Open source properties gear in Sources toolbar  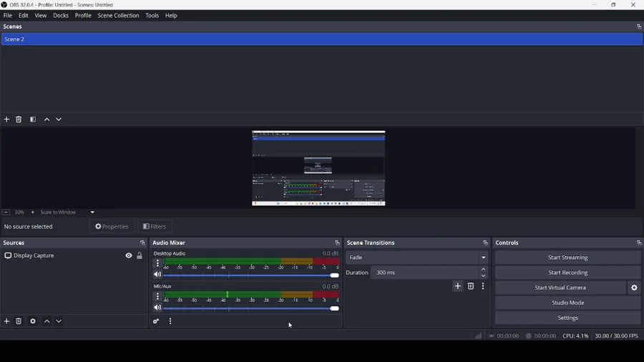tap(33, 321)
